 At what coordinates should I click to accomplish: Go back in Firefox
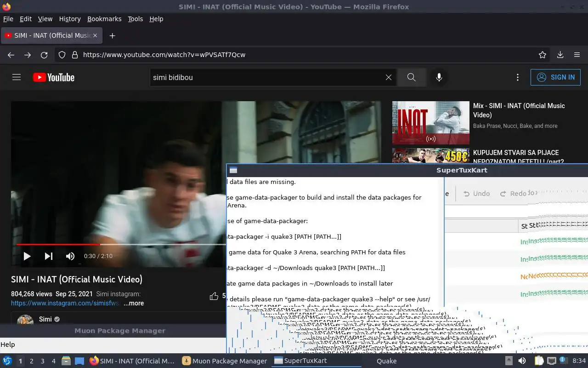tap(11, 55)
